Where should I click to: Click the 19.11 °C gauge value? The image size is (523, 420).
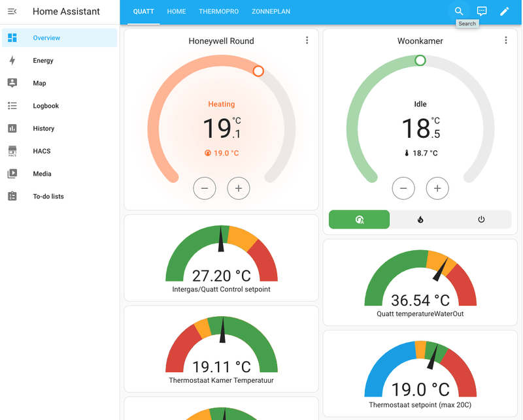coord(221,366)
